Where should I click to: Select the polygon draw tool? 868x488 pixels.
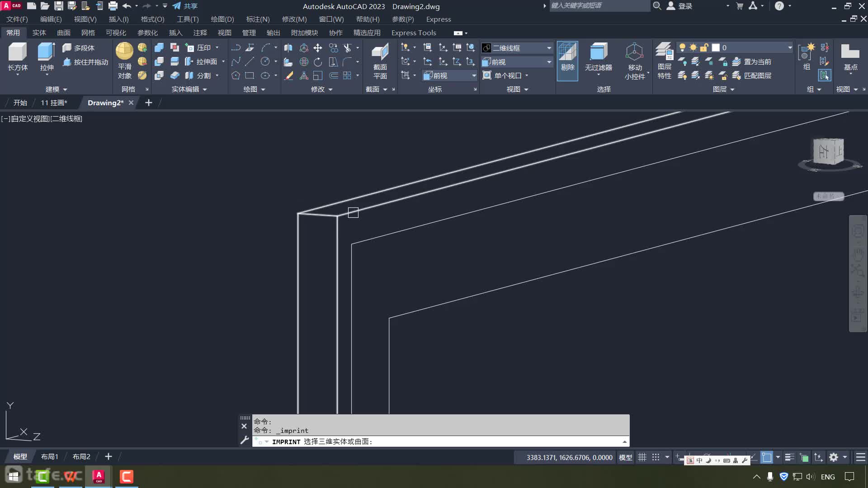pyautogui.click(x=236, y=75)
